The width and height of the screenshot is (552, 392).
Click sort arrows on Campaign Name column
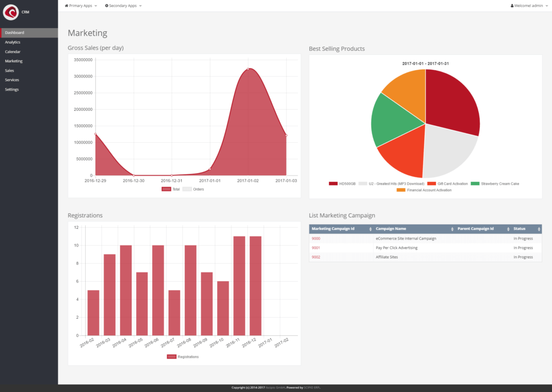coord(451,229)
